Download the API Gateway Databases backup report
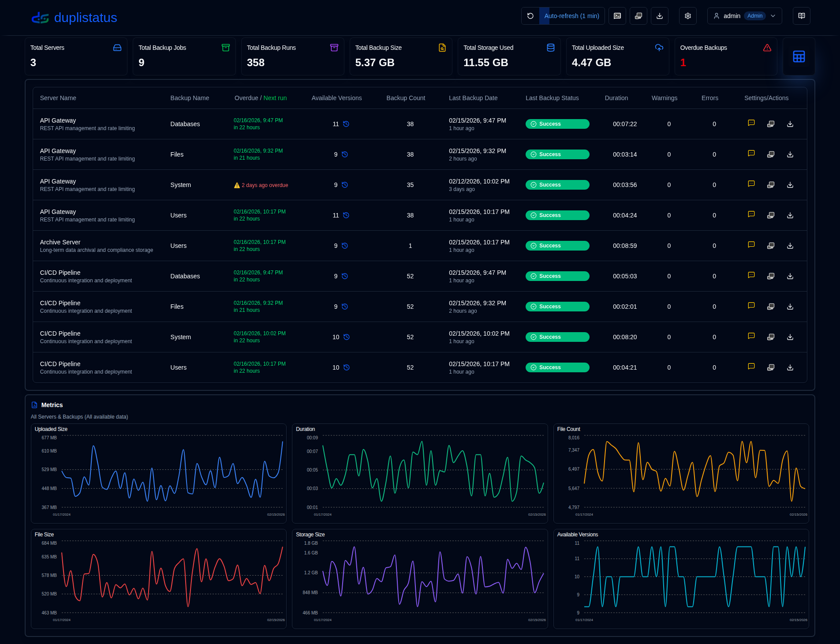840x644 pixels. (790, 124)
